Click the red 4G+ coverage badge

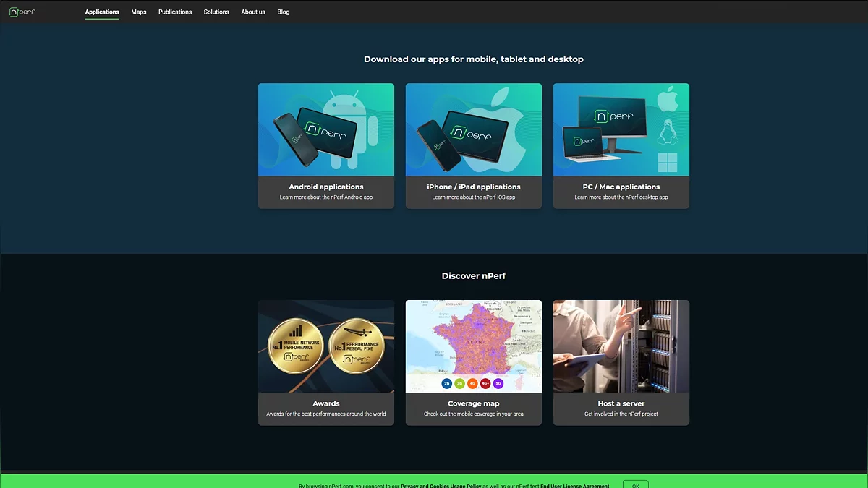(485, 383)
